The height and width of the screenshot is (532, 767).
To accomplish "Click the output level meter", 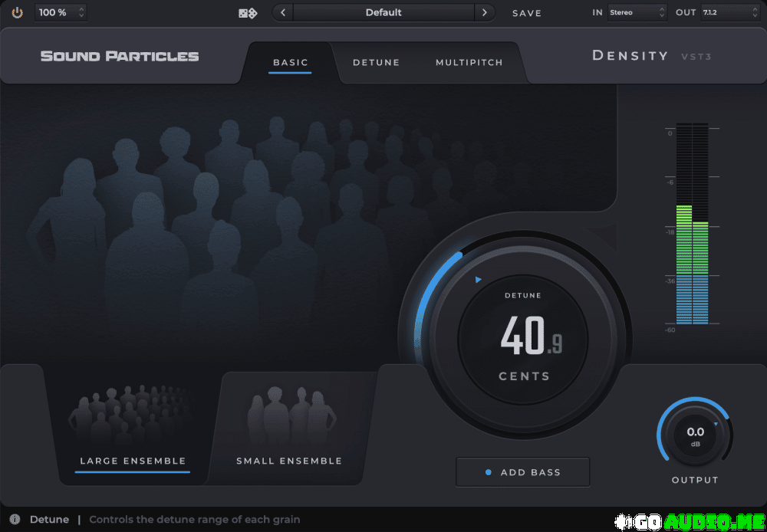I will [x=692, y=224].
